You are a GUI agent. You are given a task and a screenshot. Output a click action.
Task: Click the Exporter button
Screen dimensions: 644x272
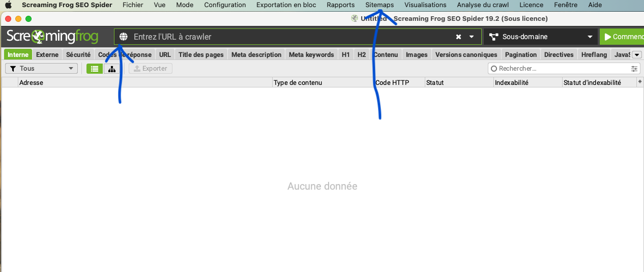click(151, 68)
